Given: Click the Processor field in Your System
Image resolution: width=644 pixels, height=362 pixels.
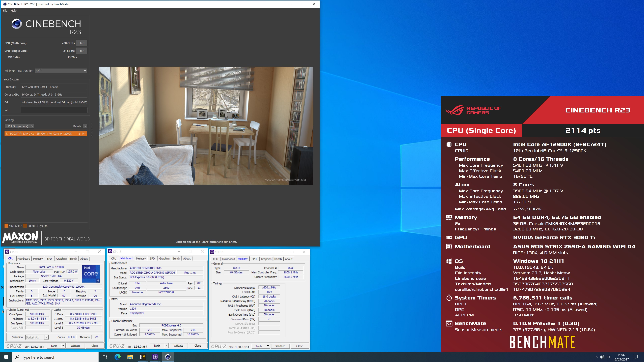Looking at the screenshot, I should pos(54,87).
